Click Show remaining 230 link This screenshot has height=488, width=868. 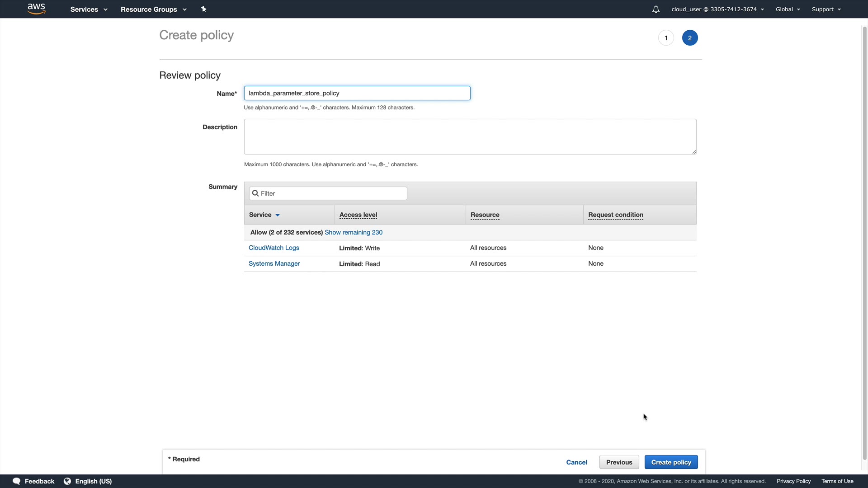click(x=354, y=232)
